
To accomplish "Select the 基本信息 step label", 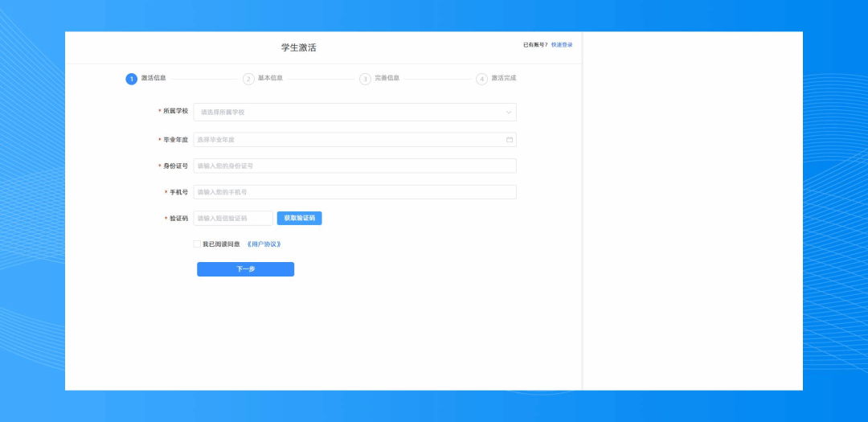I will point(270,78).
